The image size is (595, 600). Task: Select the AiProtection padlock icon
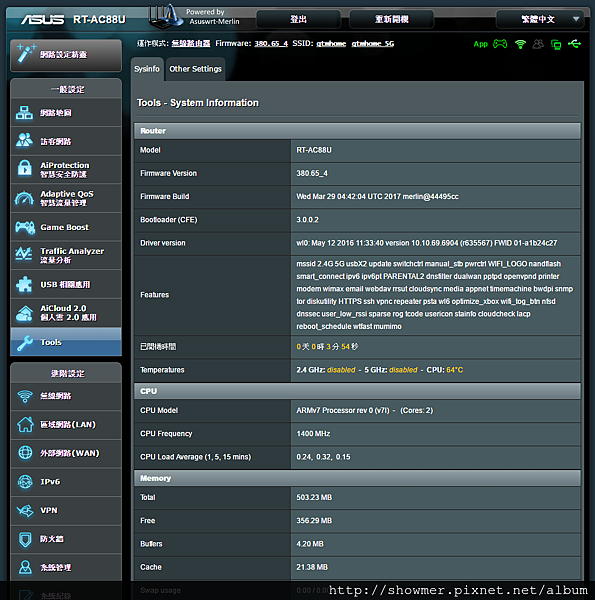[24, 168]
